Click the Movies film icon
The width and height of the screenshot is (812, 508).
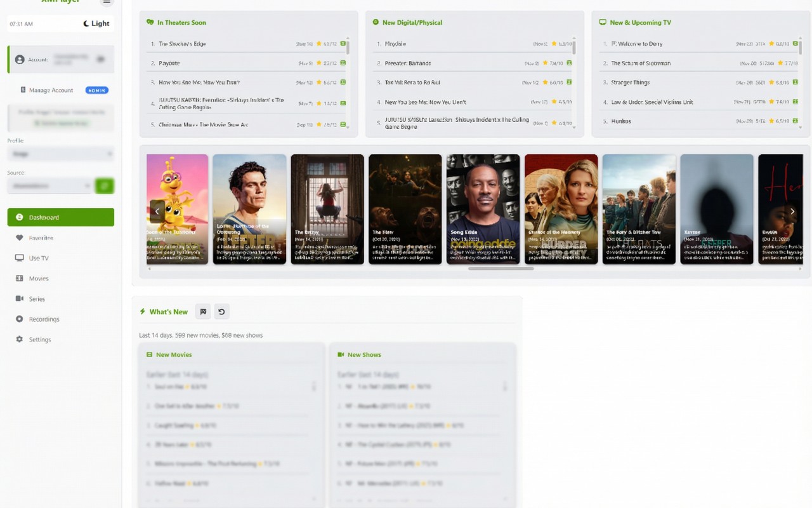19,278
